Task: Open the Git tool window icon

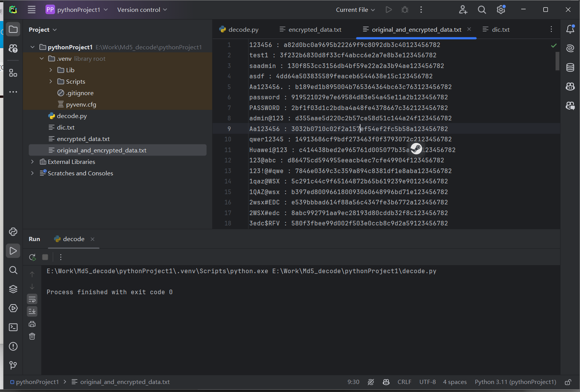Action: tap(13, 365)
